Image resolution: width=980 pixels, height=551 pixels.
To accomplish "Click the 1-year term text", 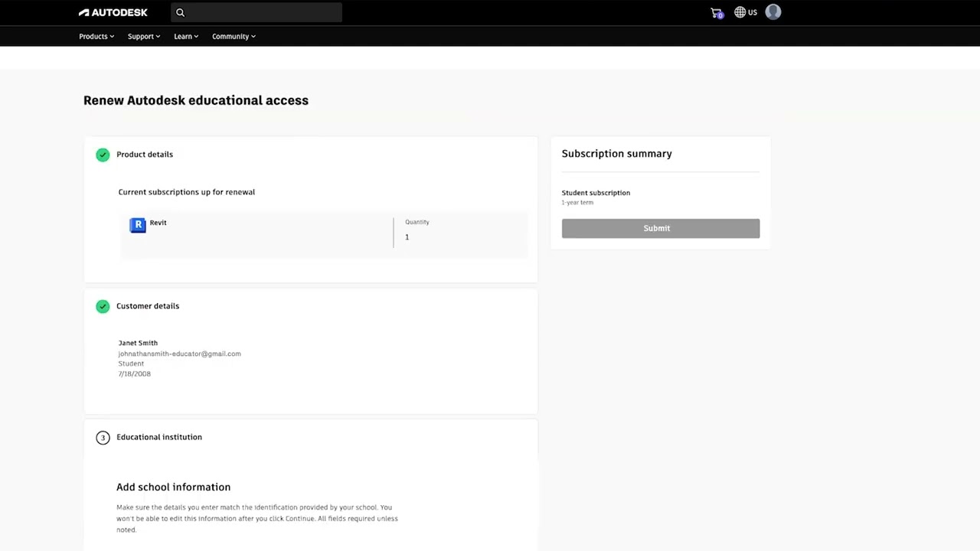I will [577, 202].
